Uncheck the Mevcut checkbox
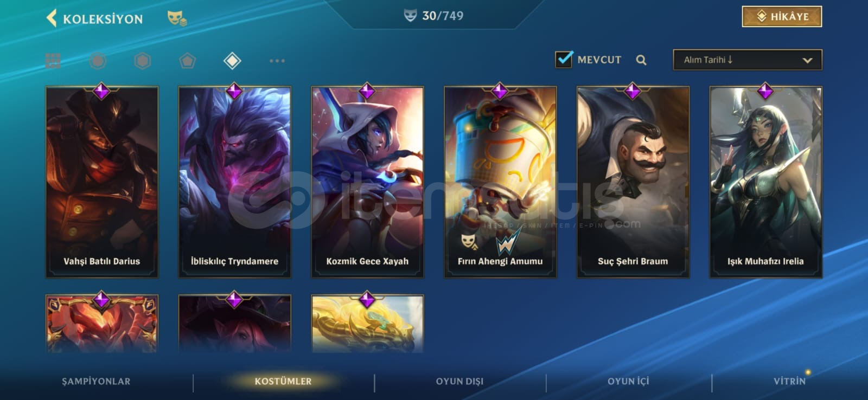 point(564,59)
